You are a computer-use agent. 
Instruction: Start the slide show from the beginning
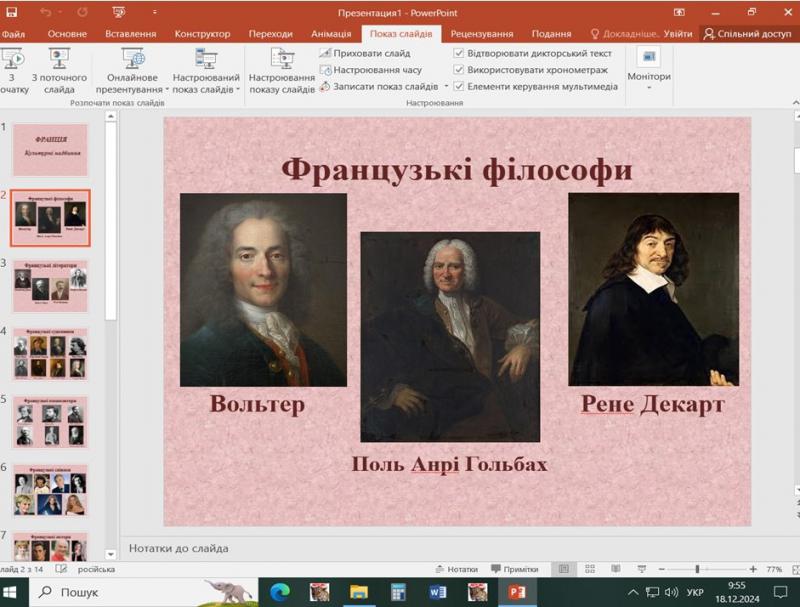pos(12,70)
